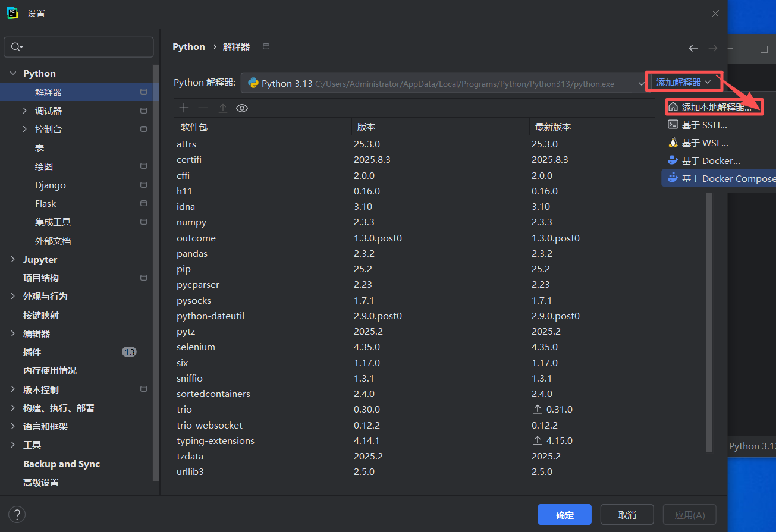
Task: Collapse the Python tree node
Action: click(x=13, y=73)
